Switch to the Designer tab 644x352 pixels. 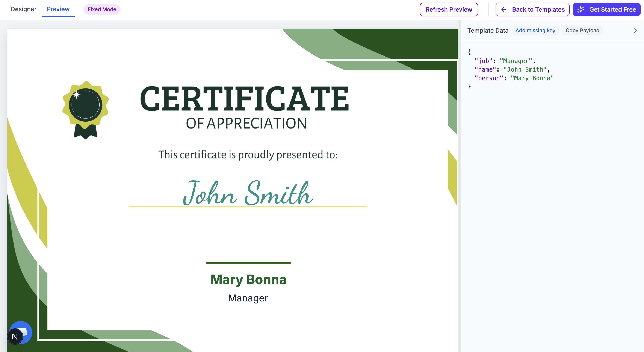(23, 9)
